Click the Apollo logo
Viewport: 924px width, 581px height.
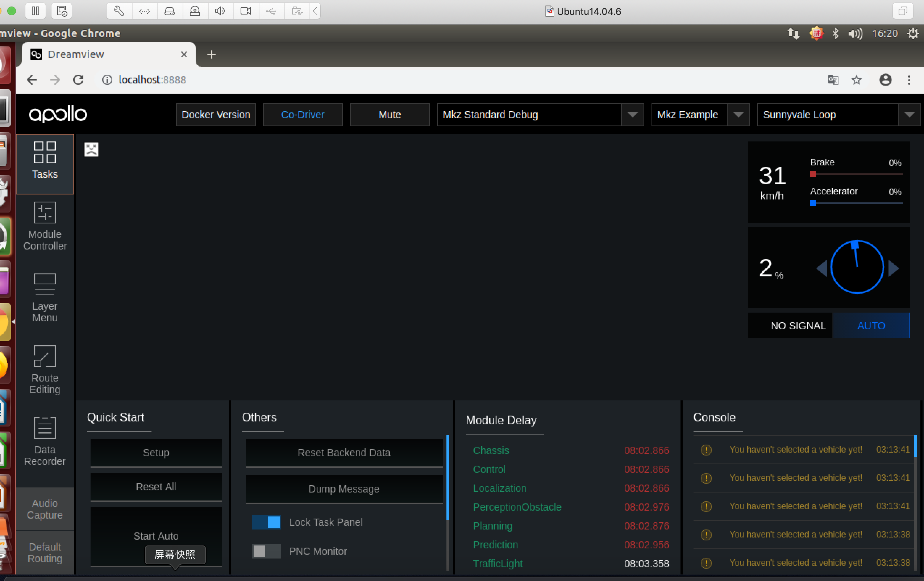tap(58, 114)
